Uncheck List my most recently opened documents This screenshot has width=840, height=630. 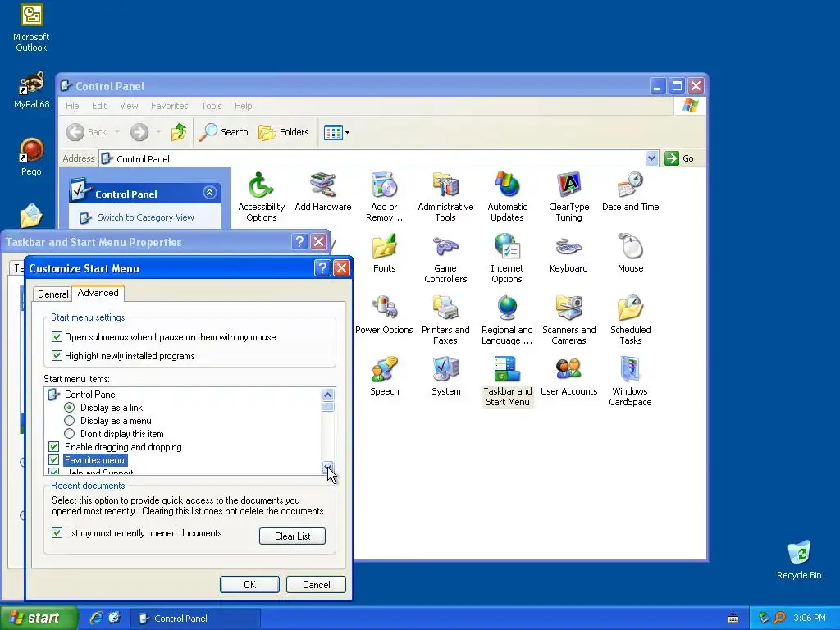[x=57, y=533]
